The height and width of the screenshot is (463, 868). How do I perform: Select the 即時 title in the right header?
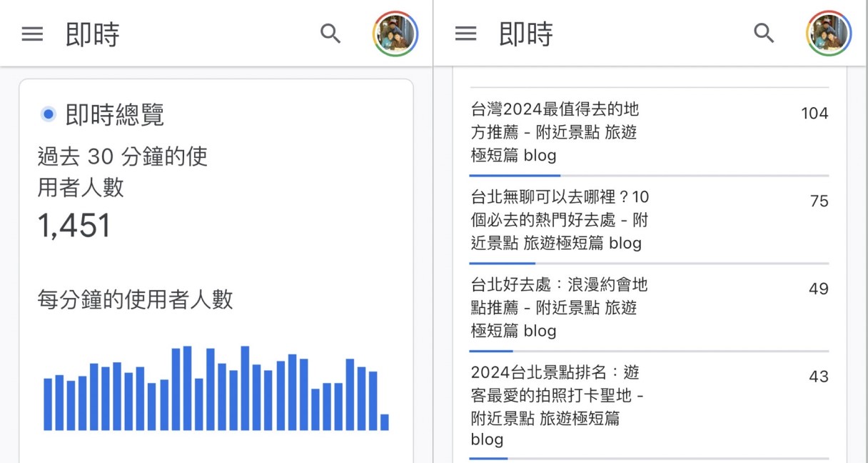tap(525, 34)
